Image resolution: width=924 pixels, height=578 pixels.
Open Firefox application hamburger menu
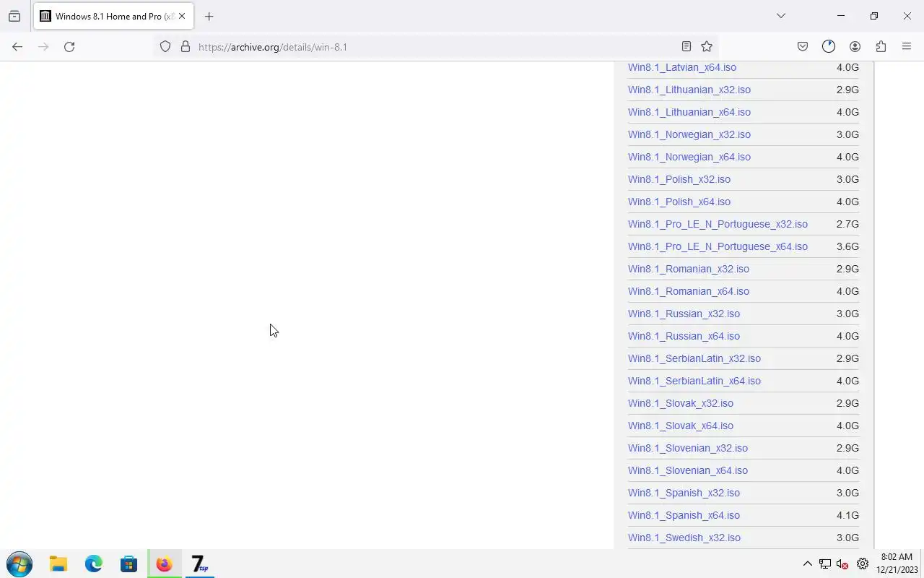(x=907, y=47)
